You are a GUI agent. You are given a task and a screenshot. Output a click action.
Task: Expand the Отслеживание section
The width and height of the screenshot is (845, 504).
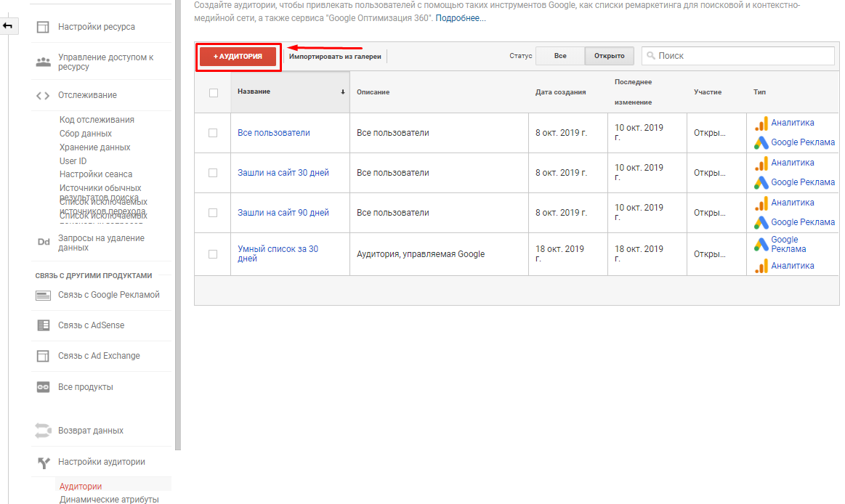click(x=87, y=95)
